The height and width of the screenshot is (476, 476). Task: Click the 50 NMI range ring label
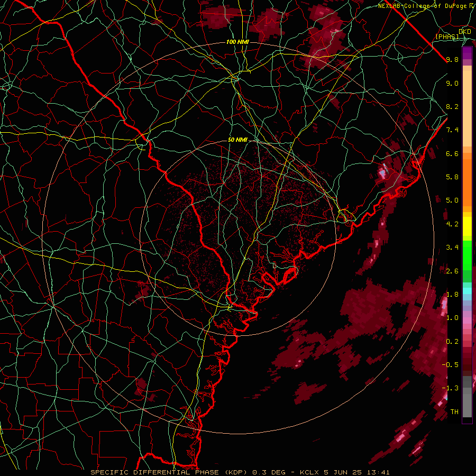pyautogui.click(x=237, y=140)
